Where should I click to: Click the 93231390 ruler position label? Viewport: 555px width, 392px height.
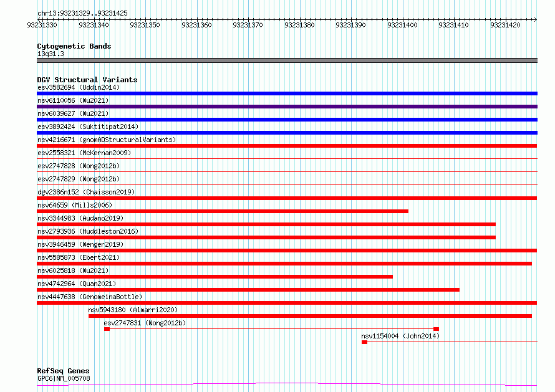tap(350, 25)
